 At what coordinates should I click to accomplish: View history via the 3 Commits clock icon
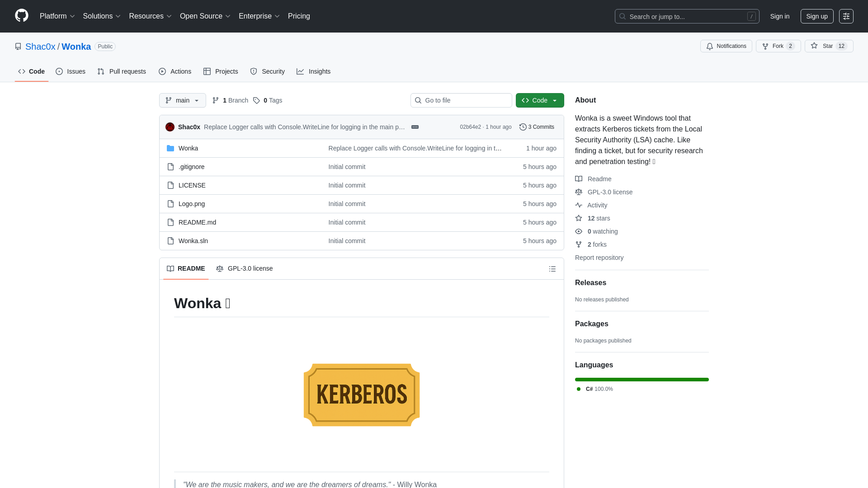524,127
